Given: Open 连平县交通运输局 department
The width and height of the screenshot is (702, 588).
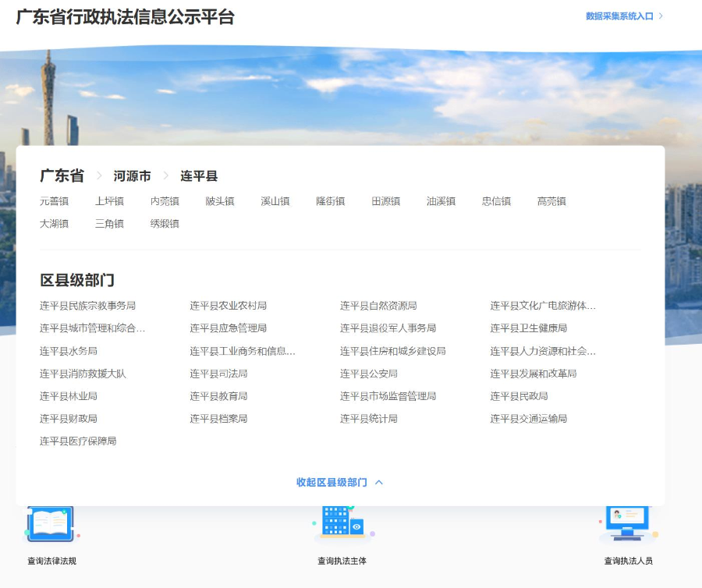Looking at the screenshot, I should click(x=528, y=419).
